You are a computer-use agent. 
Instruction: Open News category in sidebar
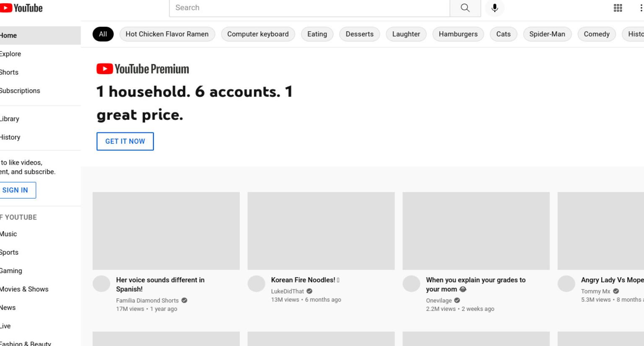(40, 308)
